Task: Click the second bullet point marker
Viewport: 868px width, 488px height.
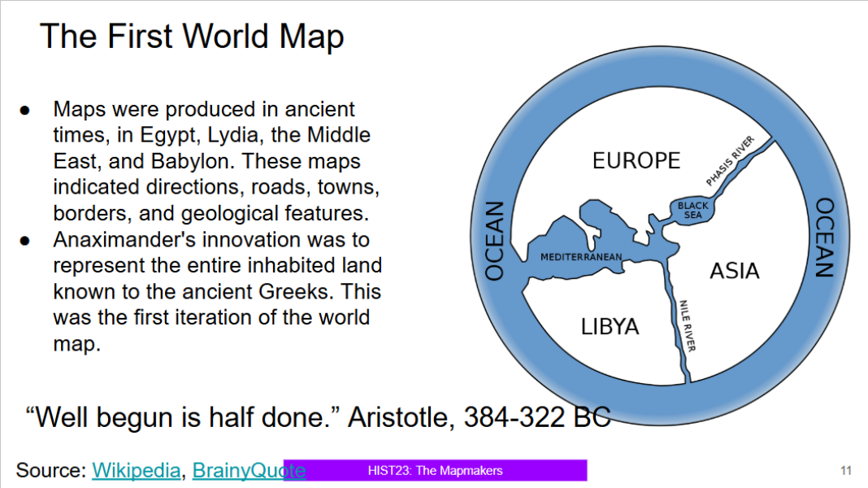Action: click(x=25, y=240)
